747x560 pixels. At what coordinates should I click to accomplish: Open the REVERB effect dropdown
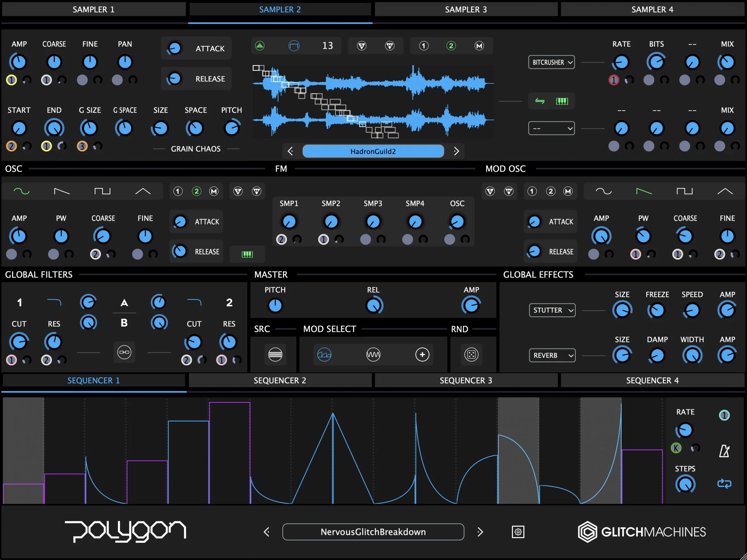(552, 355)
